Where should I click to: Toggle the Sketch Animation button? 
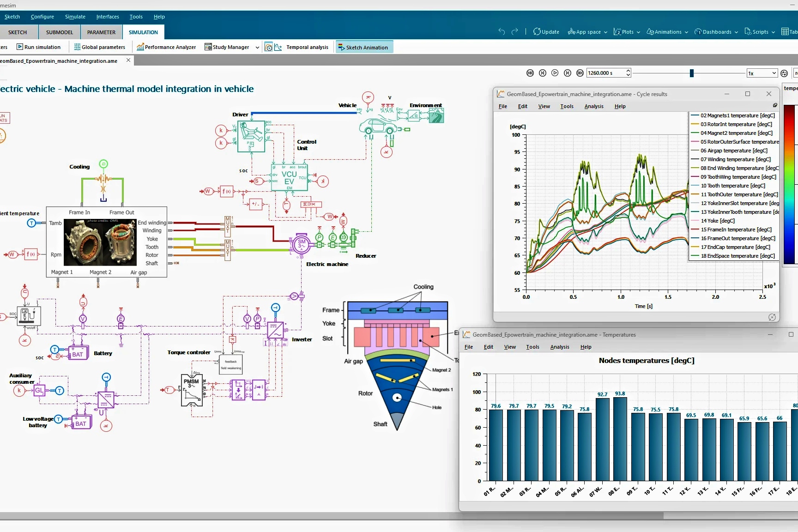[363, 47]
